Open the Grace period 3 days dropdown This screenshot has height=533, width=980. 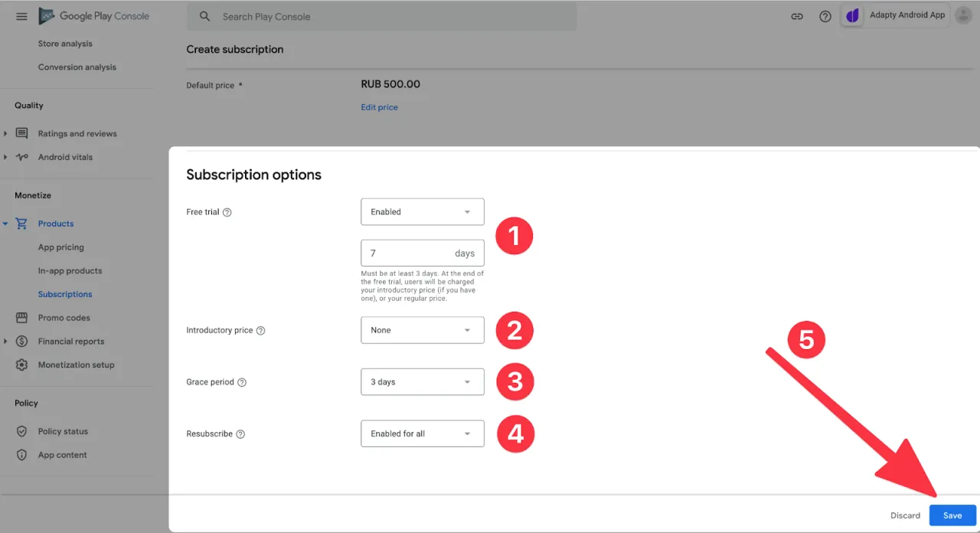tap(422, 382)
